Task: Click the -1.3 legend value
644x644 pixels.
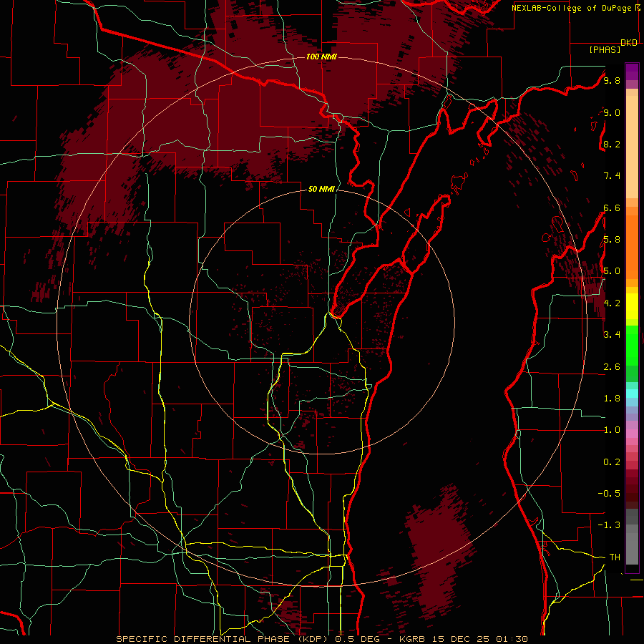Action: pyautogui.click(x=609, y=525)
